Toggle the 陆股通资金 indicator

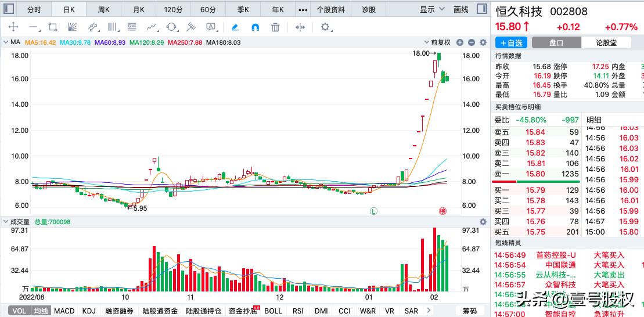pyautogui.click(x=160, y=311)
